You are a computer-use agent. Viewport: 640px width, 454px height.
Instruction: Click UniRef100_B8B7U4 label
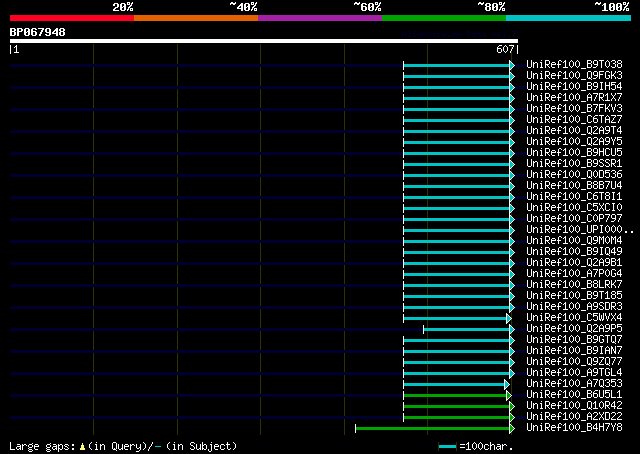pos(574,186)
